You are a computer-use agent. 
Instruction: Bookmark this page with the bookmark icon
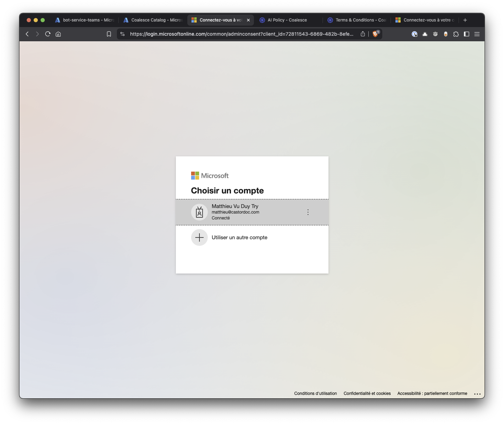pos(109,34)
